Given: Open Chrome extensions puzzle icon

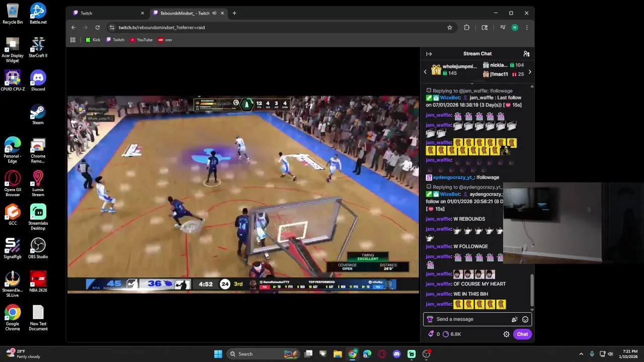Looking at the screenshot, I should point(466,28).
